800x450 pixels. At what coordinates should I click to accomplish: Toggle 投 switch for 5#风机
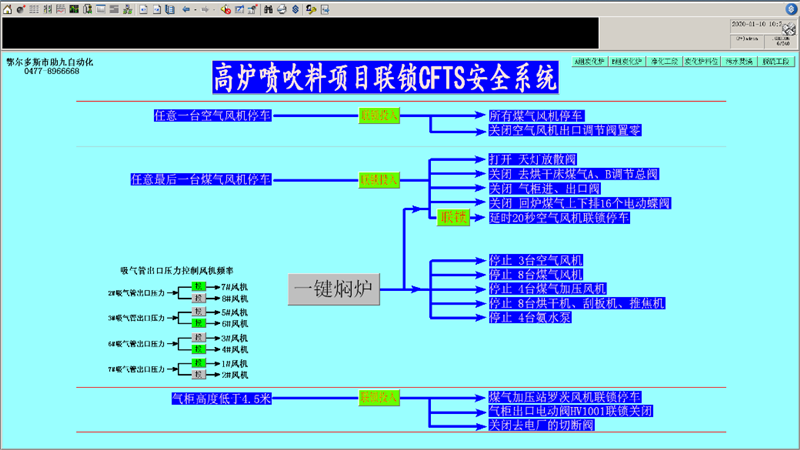[x=199, y=311]
